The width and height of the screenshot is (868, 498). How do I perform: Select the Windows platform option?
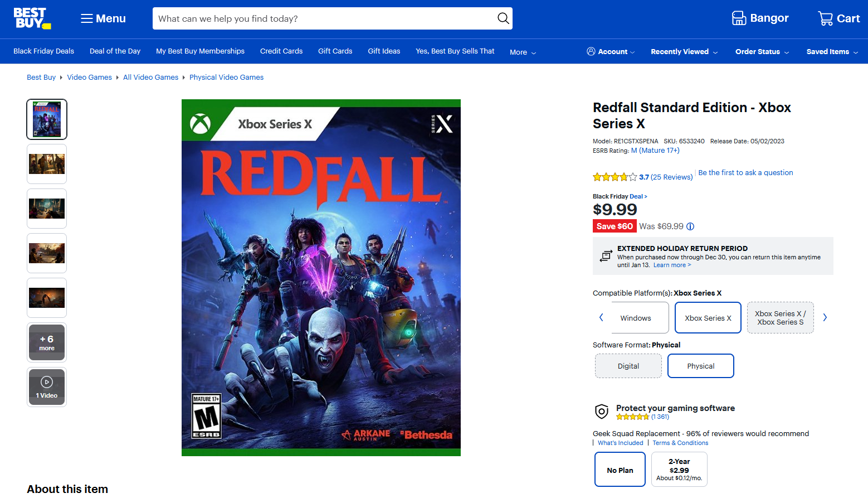tap(636, 318)
